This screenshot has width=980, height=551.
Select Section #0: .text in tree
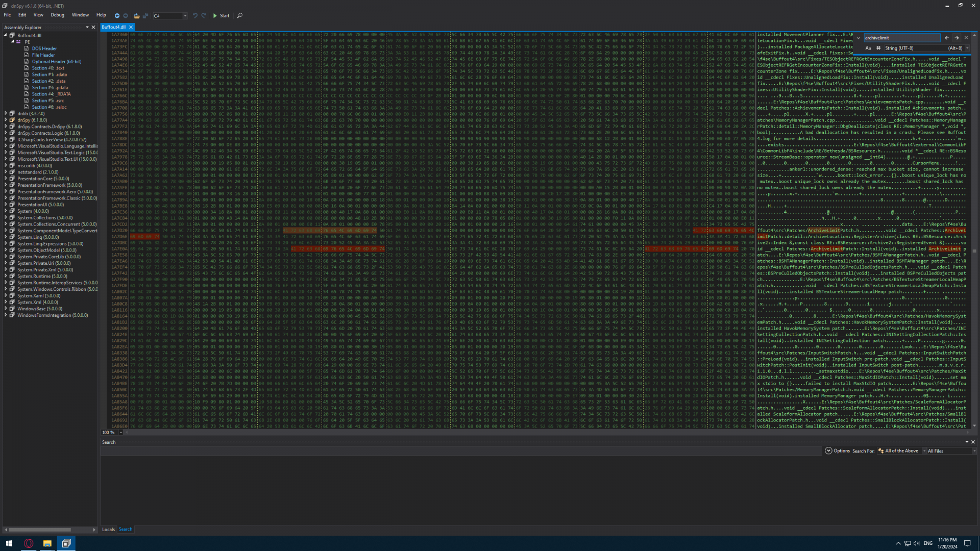click(x=48, y=68)
